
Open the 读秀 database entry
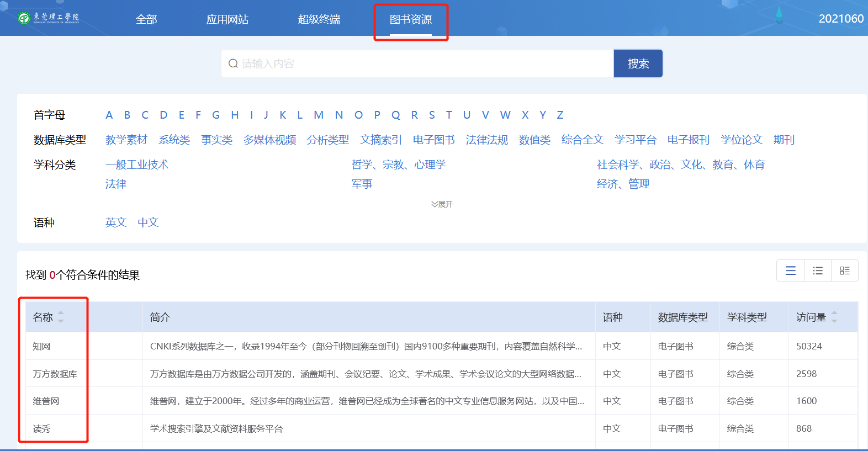pos(41,428)
